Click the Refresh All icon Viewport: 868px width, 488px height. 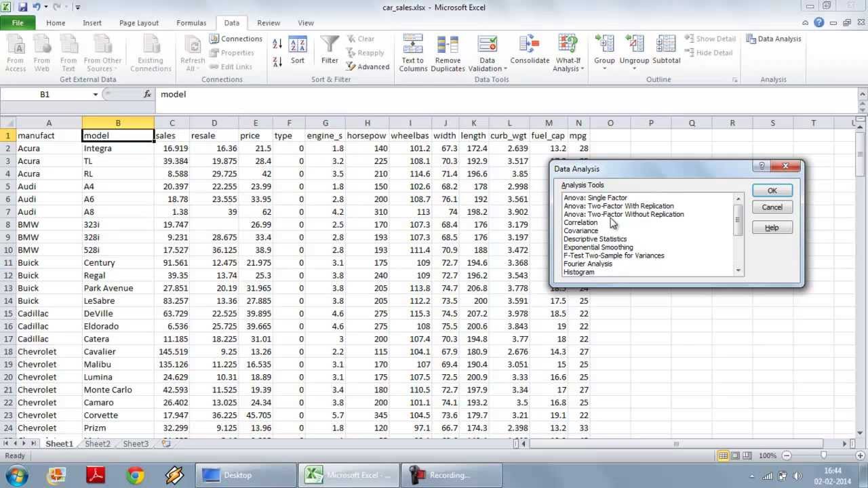coord(193,53)
